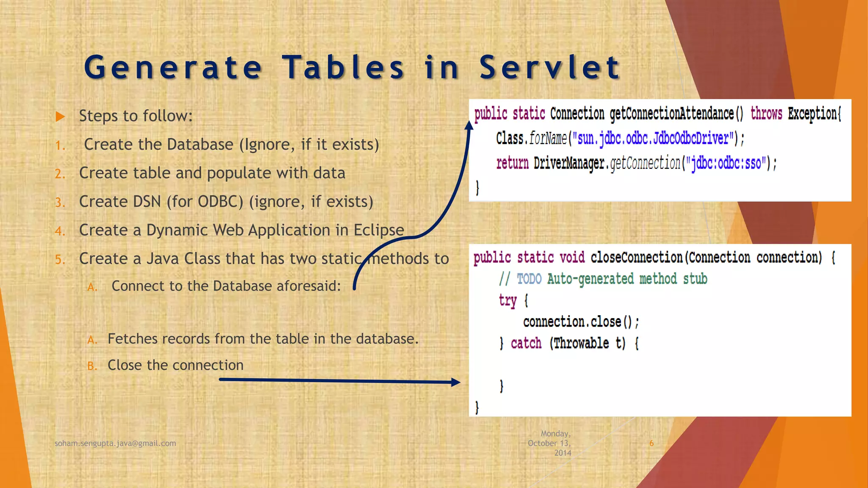This screenshot has width=868, height=488.
Task: Select 'Create the Database (Ignore, if it exists)' line
Action: pos(231,144)
